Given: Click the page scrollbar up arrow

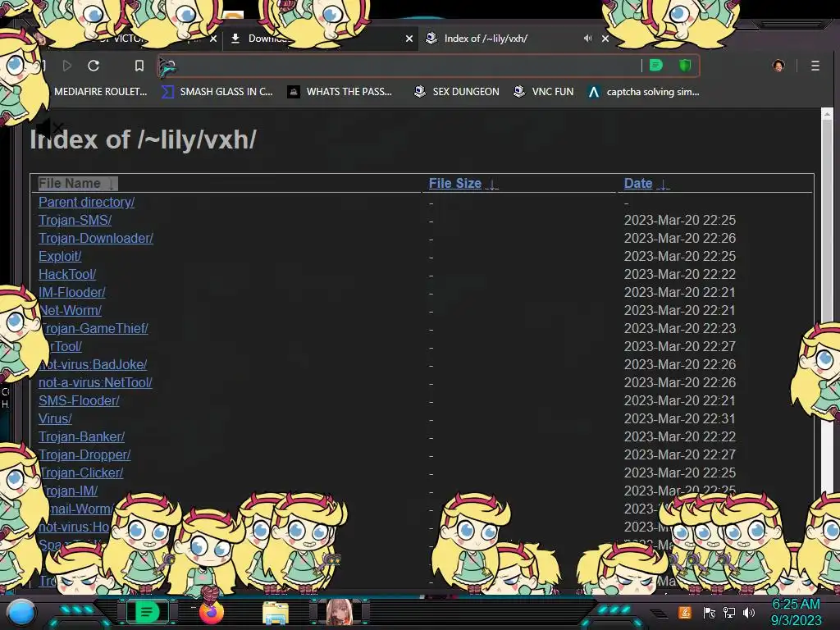Looking at the screenshot, I should pos(827,113).
